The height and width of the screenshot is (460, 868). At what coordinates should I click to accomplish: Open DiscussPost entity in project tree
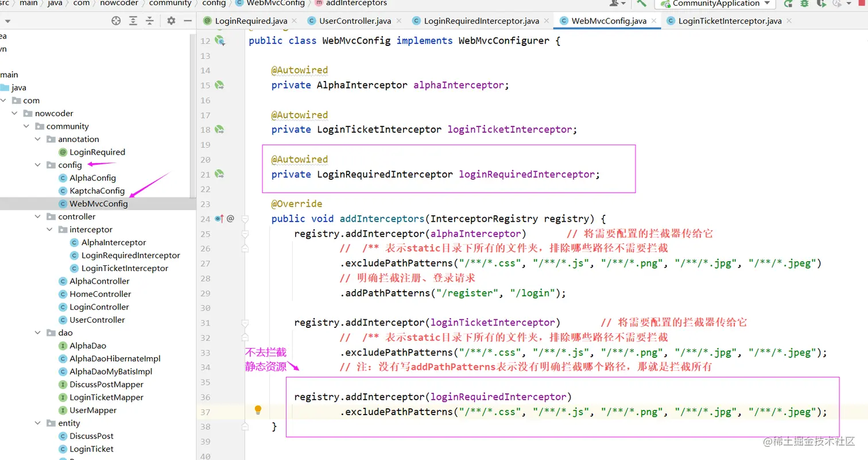pos(91,436)
